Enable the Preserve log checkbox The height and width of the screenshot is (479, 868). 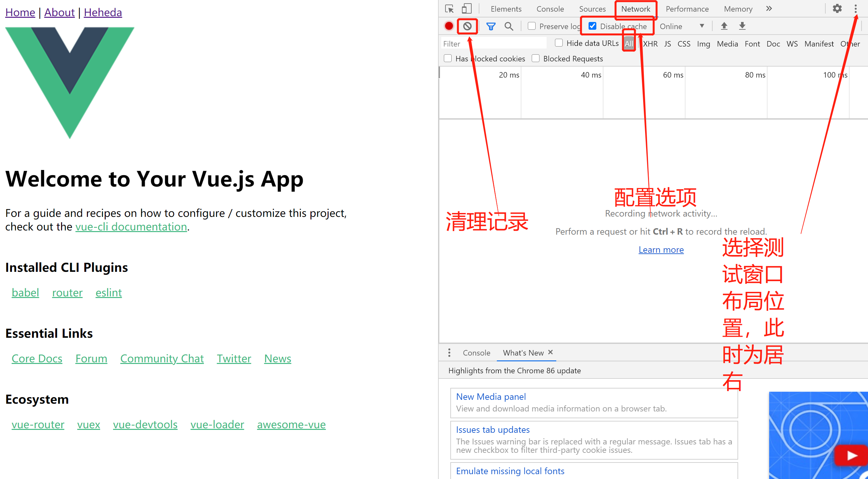(532, 26)
